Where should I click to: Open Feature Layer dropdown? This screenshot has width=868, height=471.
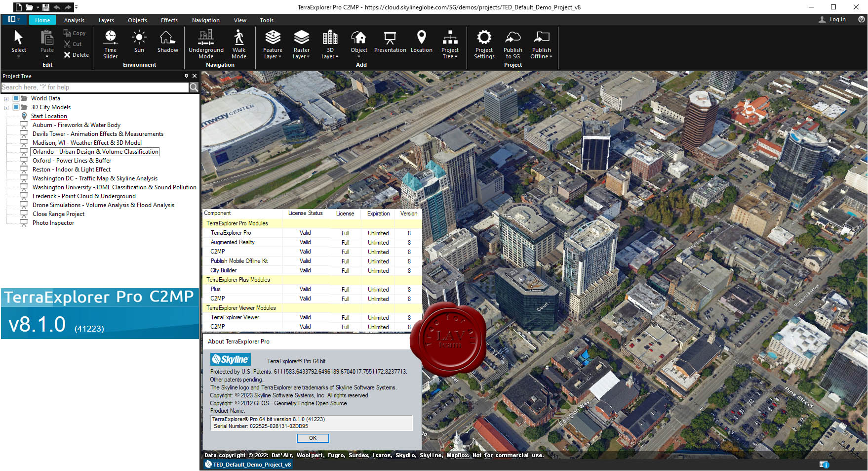pyautogui.click(x=273, y=44)
